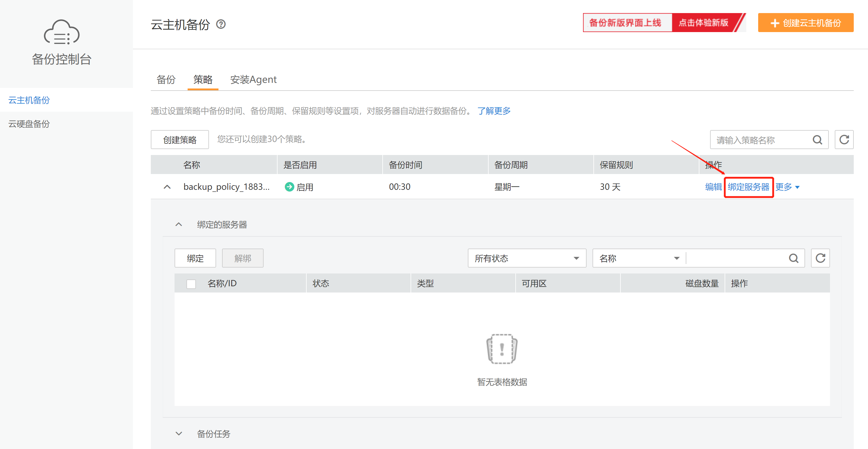The image size is (868, 449).
Task: Switch to the 备份 tab
Action: pos(166,80)
